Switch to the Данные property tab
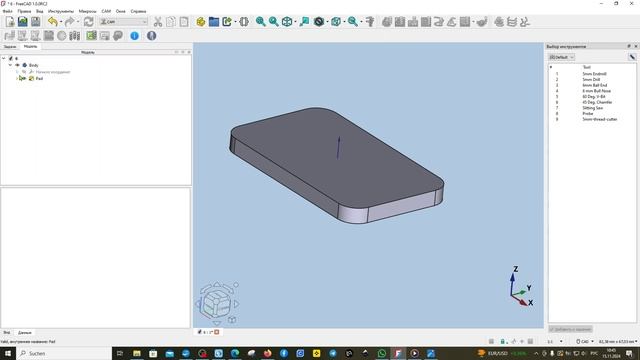This screenshot has height=360, width=640. [24, 332]
